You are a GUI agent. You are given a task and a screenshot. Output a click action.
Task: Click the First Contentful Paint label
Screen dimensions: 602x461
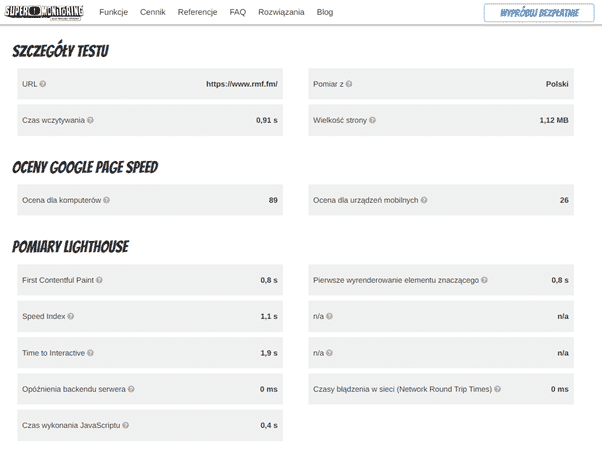coord(58,280)
